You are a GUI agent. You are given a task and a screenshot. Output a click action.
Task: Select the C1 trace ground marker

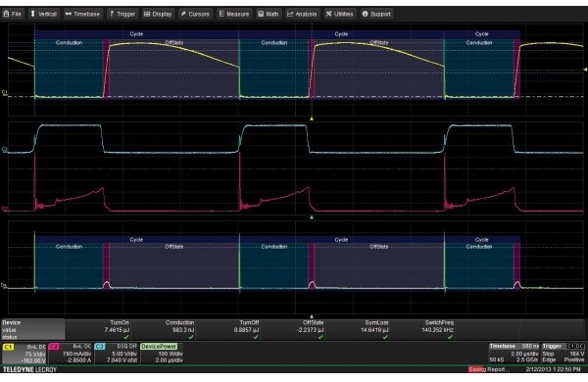click(5, 92)
